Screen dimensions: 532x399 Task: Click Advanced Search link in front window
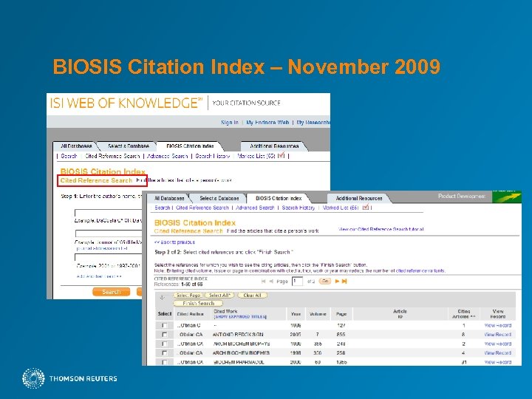255,208
